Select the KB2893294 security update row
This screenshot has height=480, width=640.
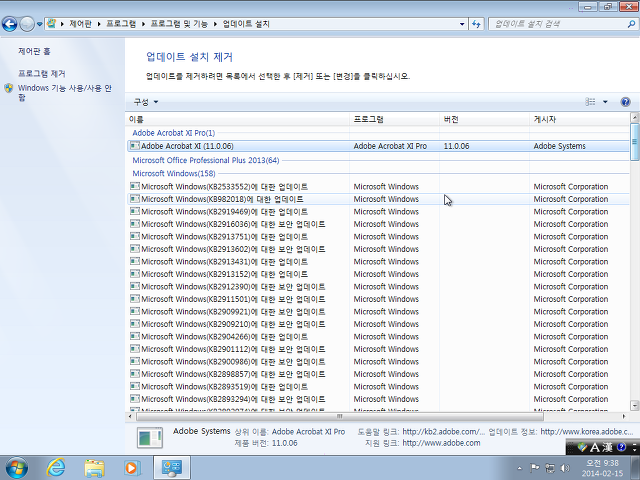pos(378,399)
